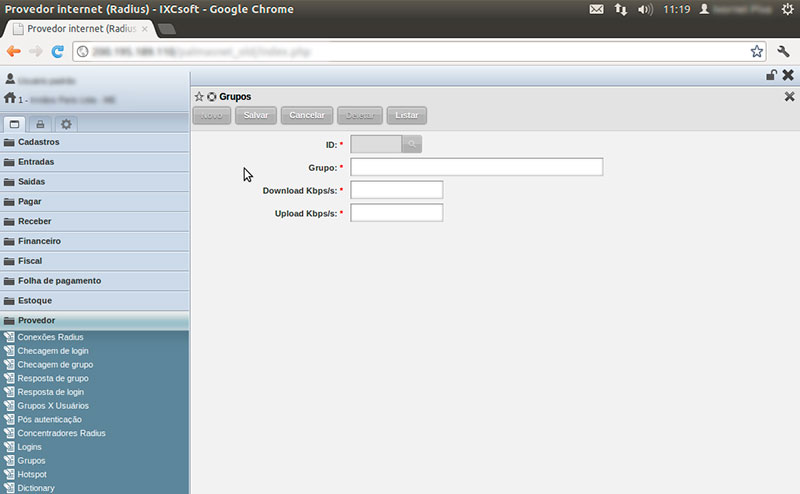The width and height of the screenshot is (800, 494).
Task: Open Hotspot item in Provedor
Action: coord(32,475)
